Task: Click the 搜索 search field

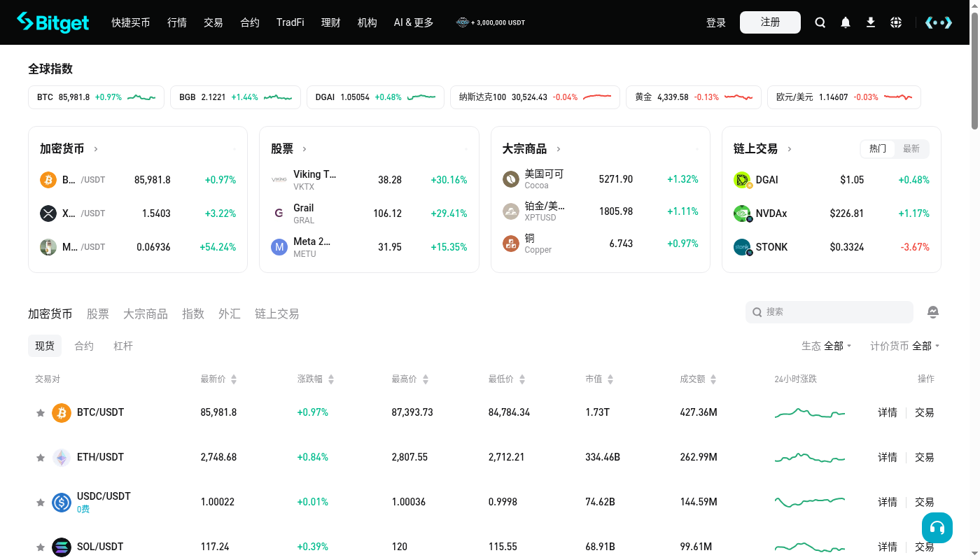Action: click(829, 312)
